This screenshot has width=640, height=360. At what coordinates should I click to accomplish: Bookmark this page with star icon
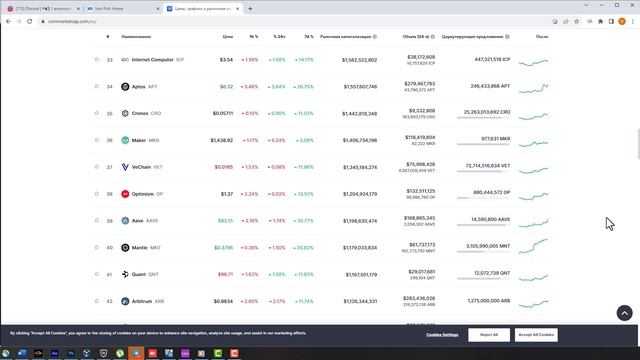(577, 21)
